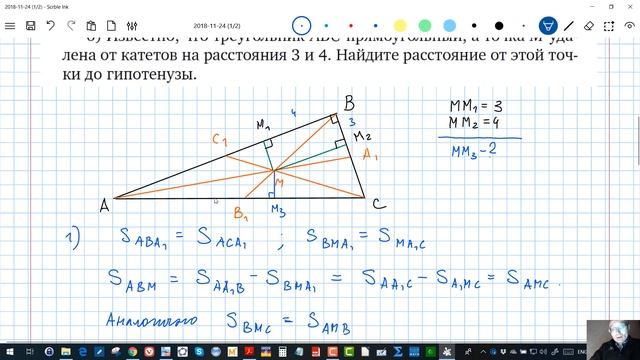Open Skype from the taskbar
Screen dimensions: 640x360
(x=199, y=352)
